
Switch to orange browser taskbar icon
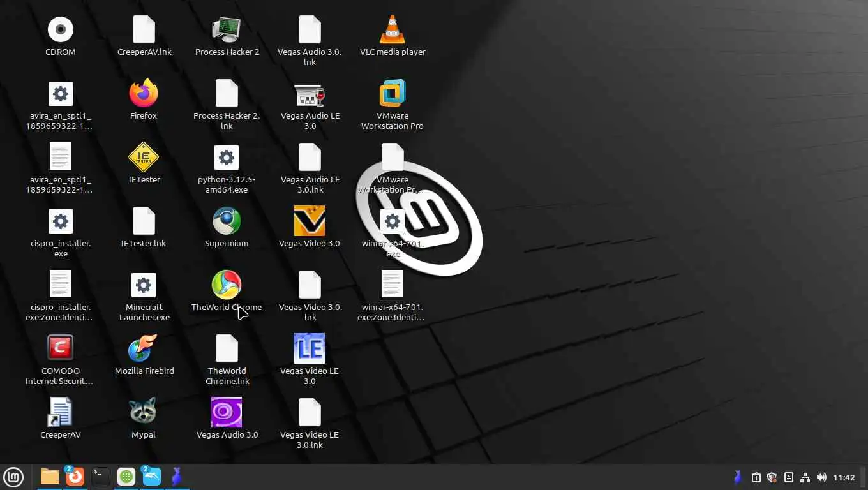click(75, 477)
